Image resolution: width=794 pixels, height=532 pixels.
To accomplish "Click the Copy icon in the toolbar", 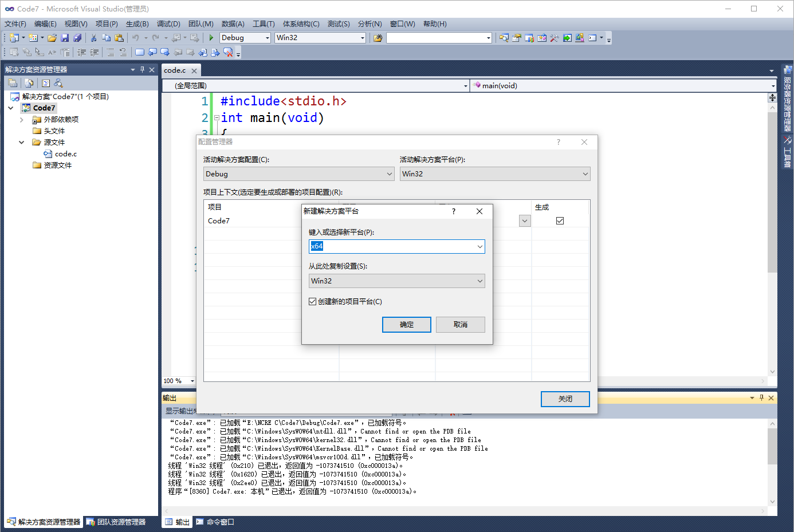I will click(107, 38).
